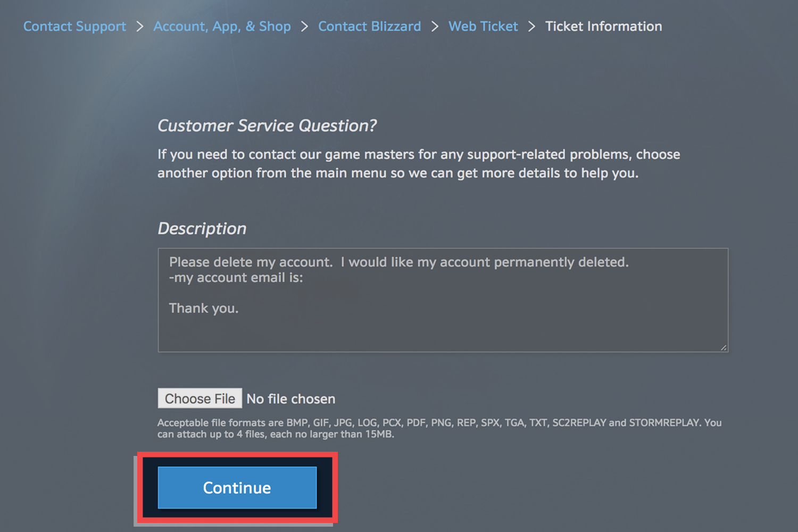The image size is (798, 532).
Task: Click the chevron before Web Ticket
Action: 434,26
